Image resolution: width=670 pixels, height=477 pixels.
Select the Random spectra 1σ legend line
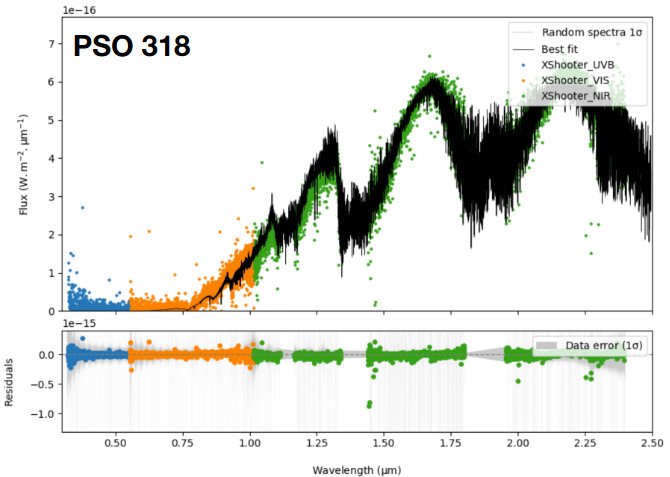(x=522, y=32)
